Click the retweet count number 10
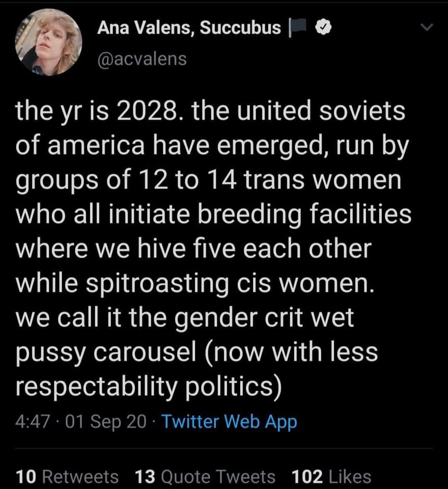 tap(26, 477)
